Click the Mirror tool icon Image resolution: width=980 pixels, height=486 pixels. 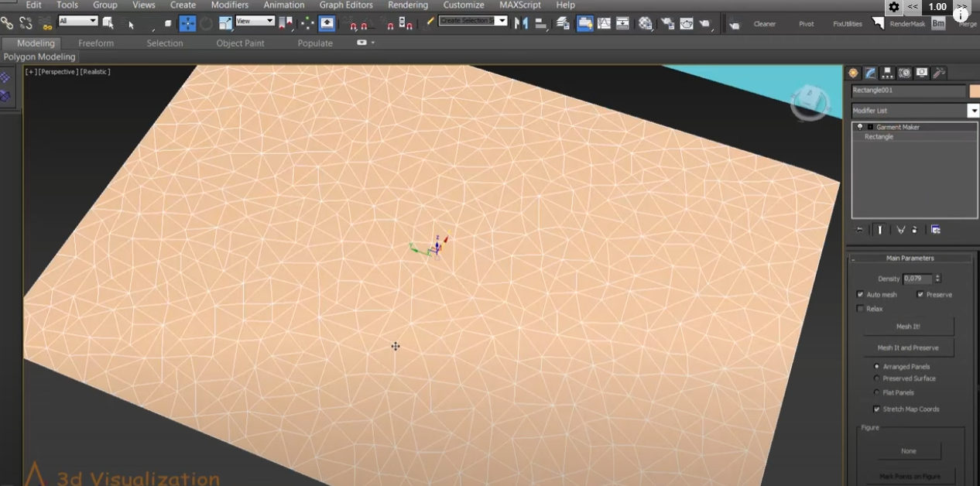pyautogui.click(x=522, y=24)
